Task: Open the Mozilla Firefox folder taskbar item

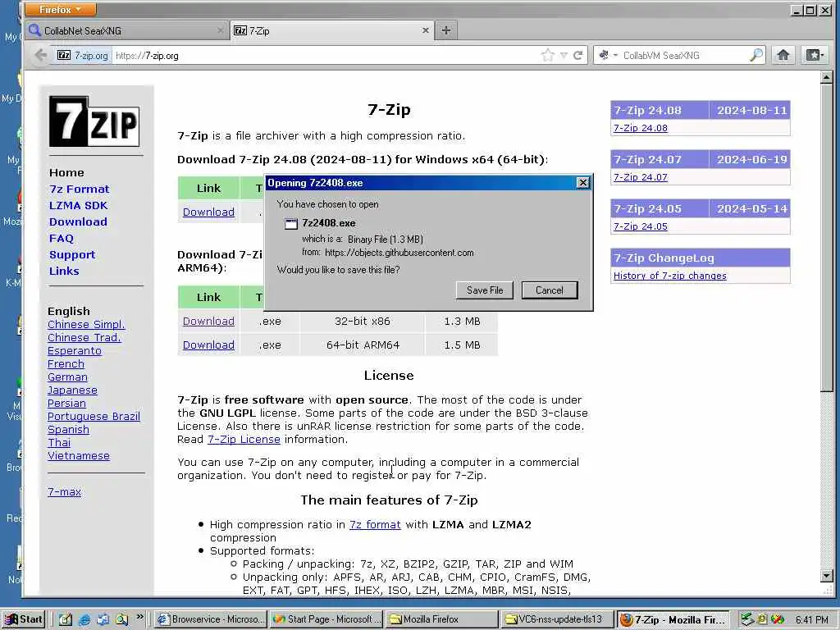Action: pos(442,619)
